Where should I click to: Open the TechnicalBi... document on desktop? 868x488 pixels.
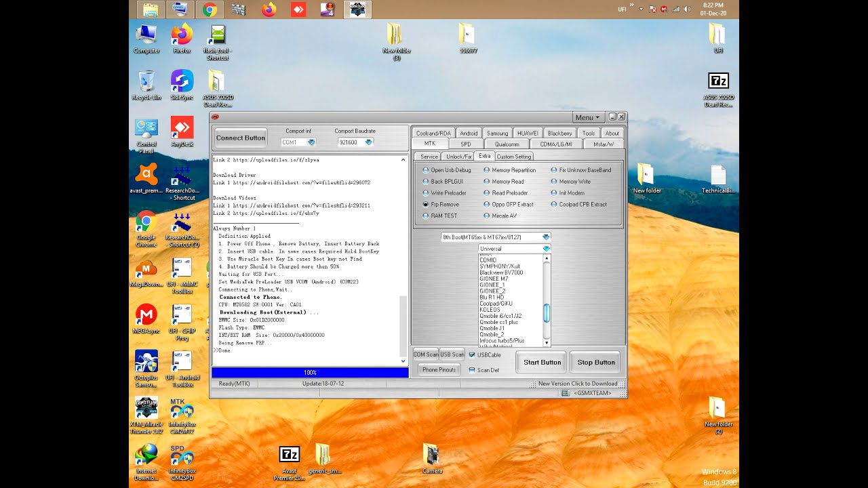click(x=718, y=179)
